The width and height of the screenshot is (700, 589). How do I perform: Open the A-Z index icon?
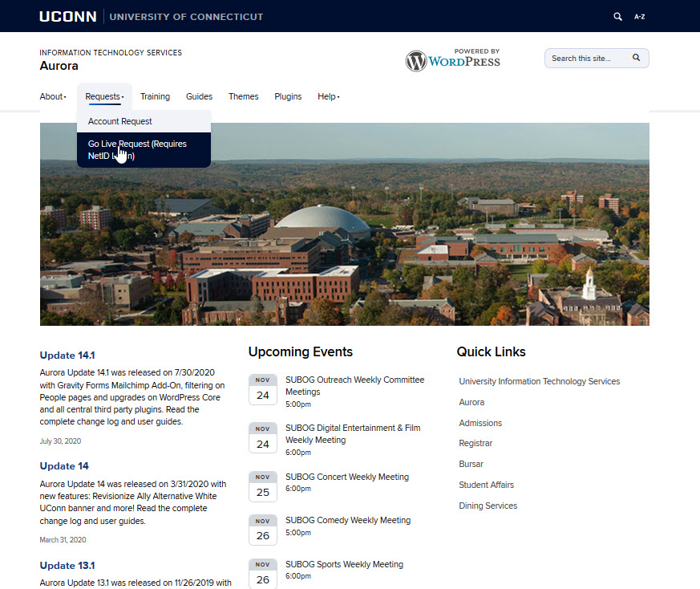point(639,16)
